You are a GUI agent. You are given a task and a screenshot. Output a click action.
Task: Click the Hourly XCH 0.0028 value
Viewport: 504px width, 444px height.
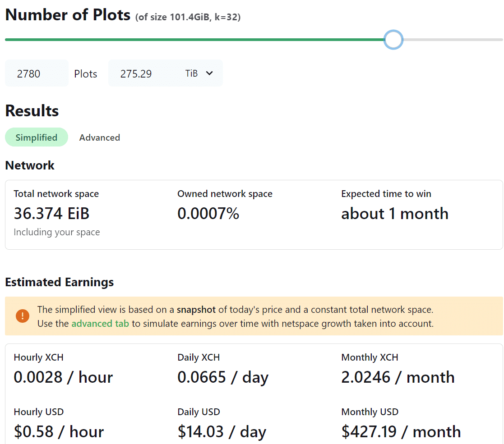(63, 377)
